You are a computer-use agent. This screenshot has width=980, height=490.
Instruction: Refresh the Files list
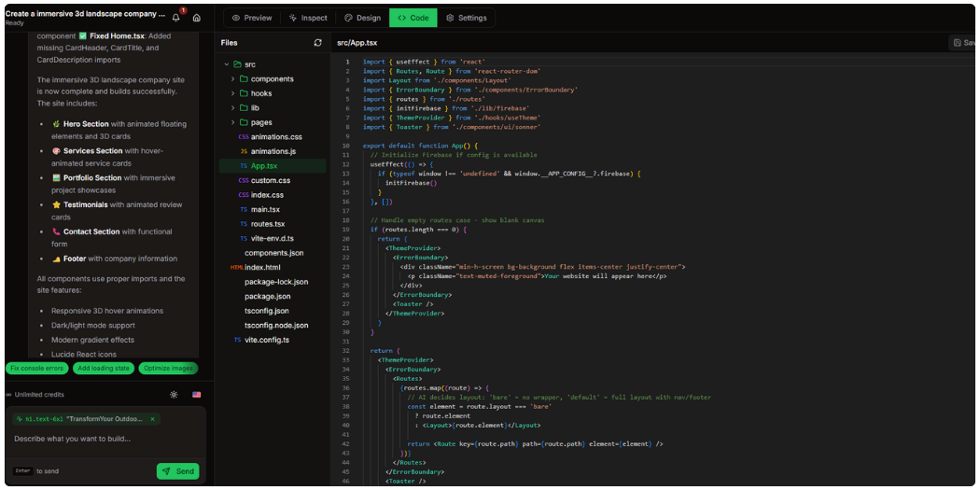click(317, 43)
